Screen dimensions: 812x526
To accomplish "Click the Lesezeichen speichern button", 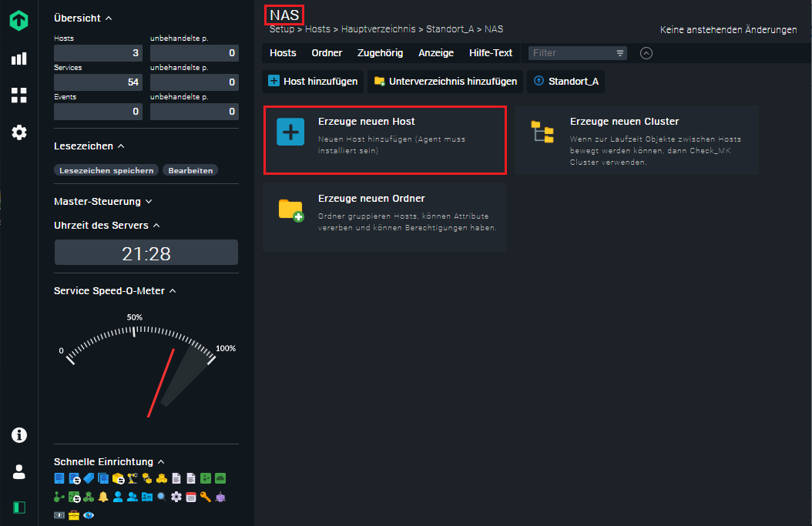I will [x=106, y=170].
